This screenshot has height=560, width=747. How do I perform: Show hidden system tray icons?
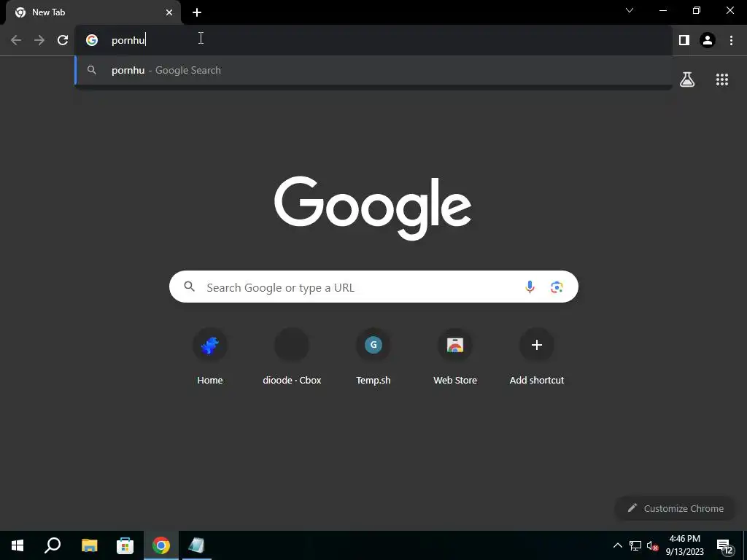pyautogui.click(x=617, y=545)
